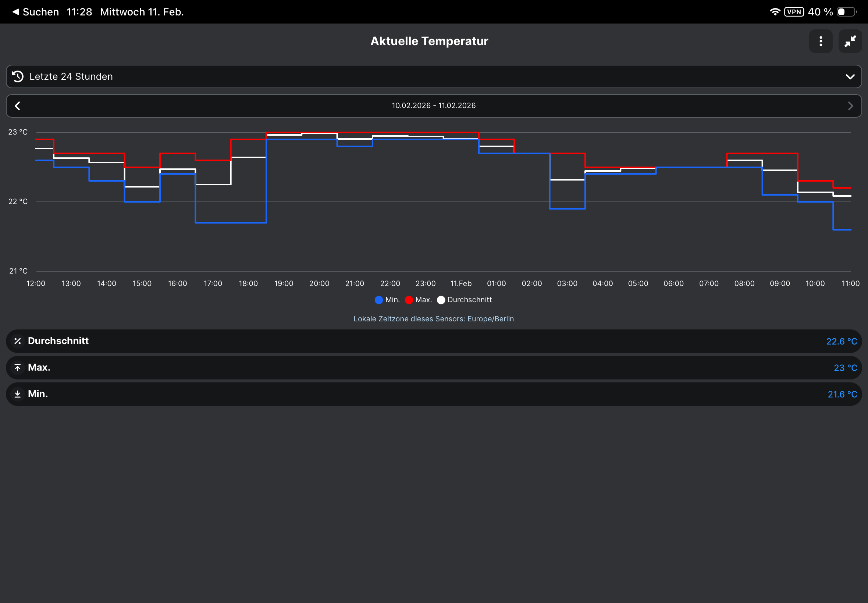Click the chevron of the time range selector
The height and width of the screenshot is (603, 868).
coord(850,77)
